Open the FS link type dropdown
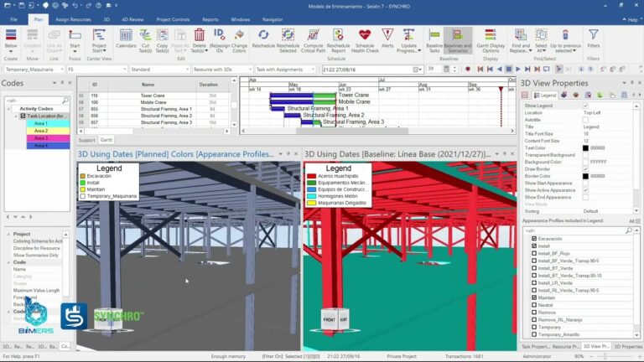644x362 pixels. coord(124,70)
